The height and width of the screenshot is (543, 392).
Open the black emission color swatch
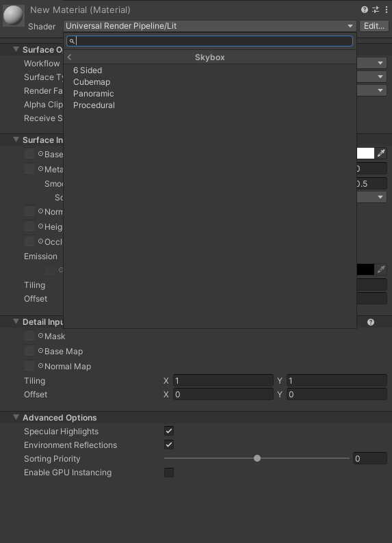pos(365,269)
